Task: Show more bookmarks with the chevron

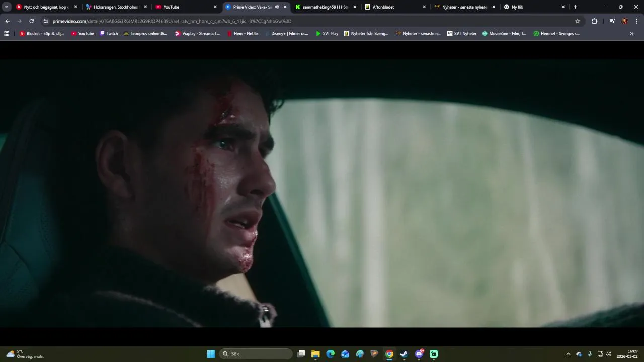Action: coord(632,34)
